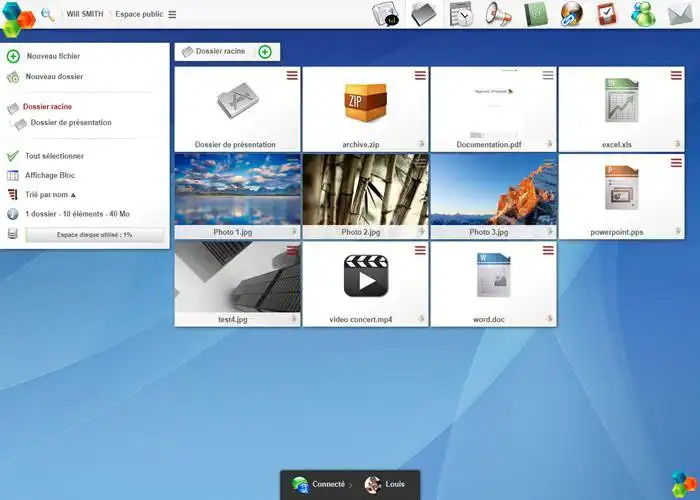Click the database disk icon beside disk usage bar
The height and width of the screenshot is (500, 700).
tap(13, 233)
